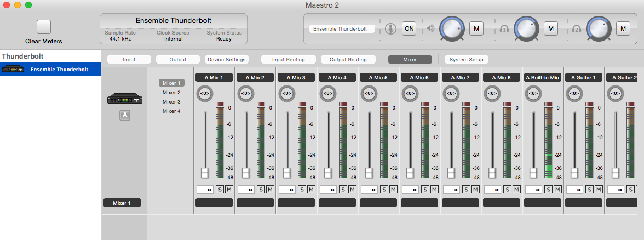
Task: Click the A Mic 5 fader handle
Action: click(x=369, y=173)
